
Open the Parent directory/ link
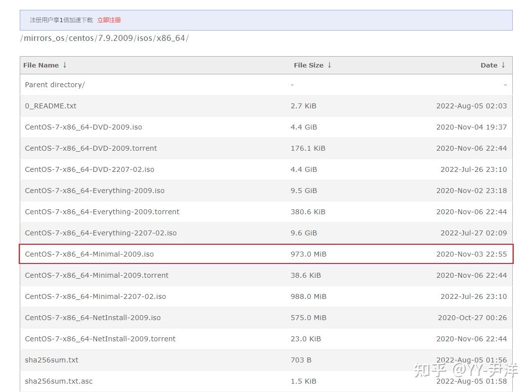pyautogui.click(x=55, y=85)
